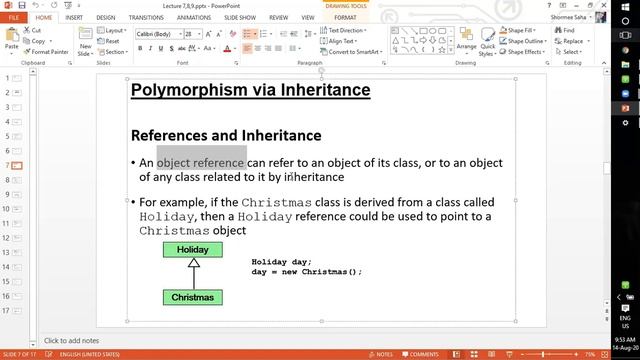The image size is (640, 360).
Task: Activate the Format Painter
Action: click(46, 52)
